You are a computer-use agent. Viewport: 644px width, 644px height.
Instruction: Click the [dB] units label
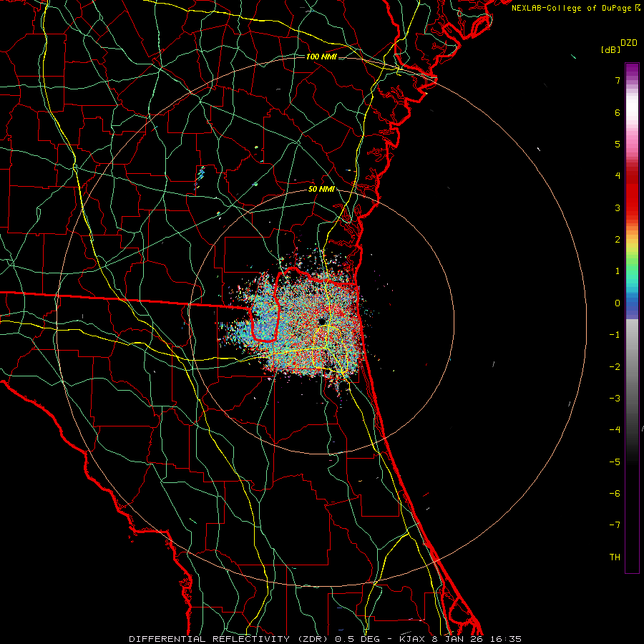pyautogui.click(x=611, y=50)
